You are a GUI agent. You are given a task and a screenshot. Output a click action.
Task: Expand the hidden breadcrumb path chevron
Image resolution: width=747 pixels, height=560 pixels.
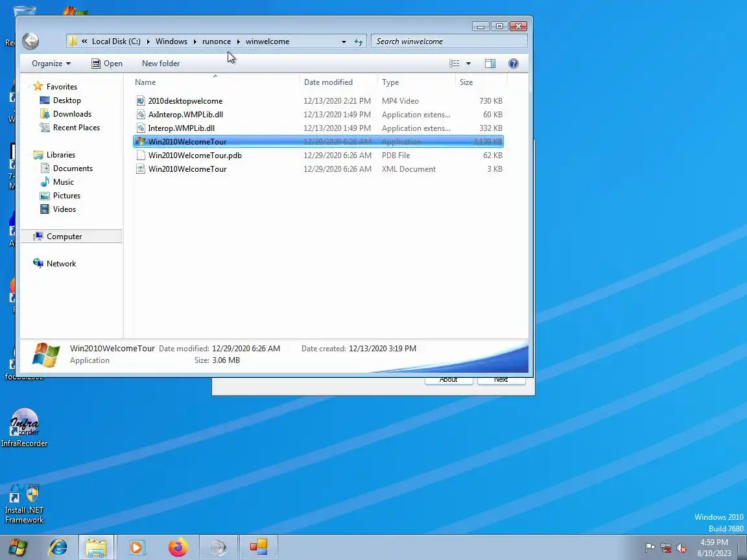(84, 41)
